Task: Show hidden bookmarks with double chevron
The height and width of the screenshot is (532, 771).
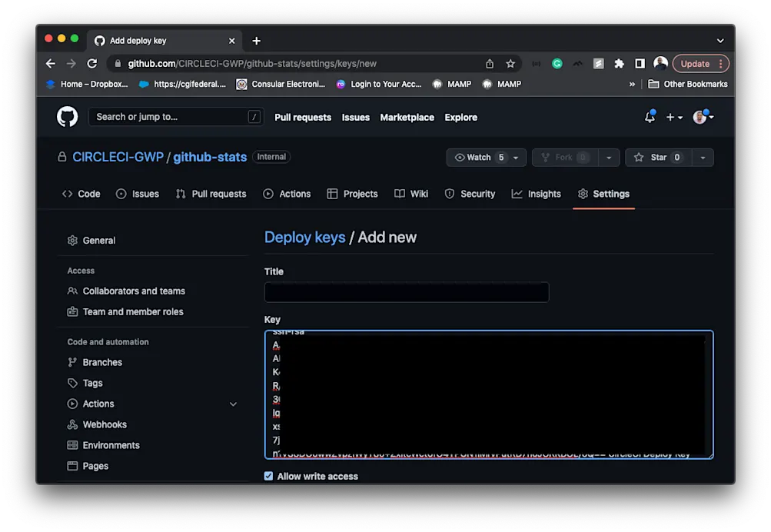Action: pyautogui.click(x=632, y=84)
